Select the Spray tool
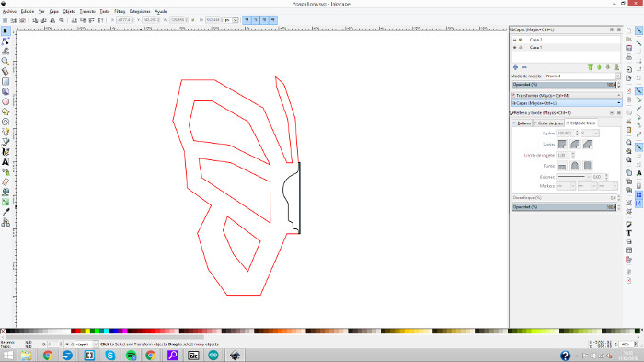Screen dimensions: 644x362 click(x=6, y=172)
